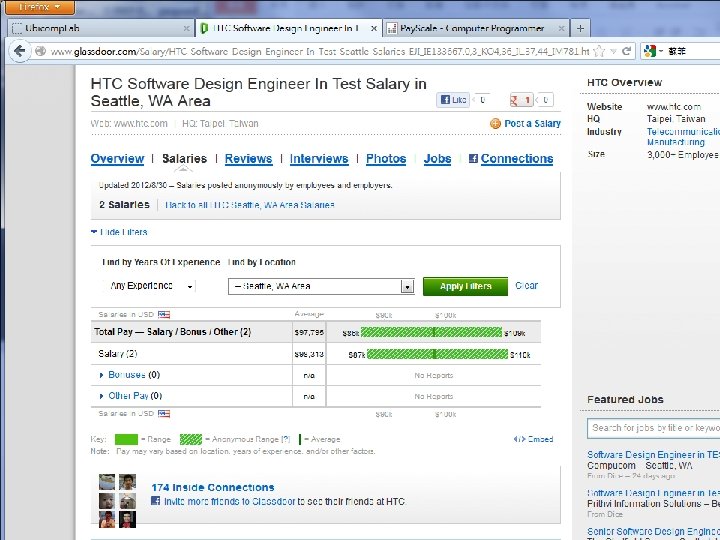Open the Interviews section tab
The image size is (720, 540).
(x=319, y=158)
